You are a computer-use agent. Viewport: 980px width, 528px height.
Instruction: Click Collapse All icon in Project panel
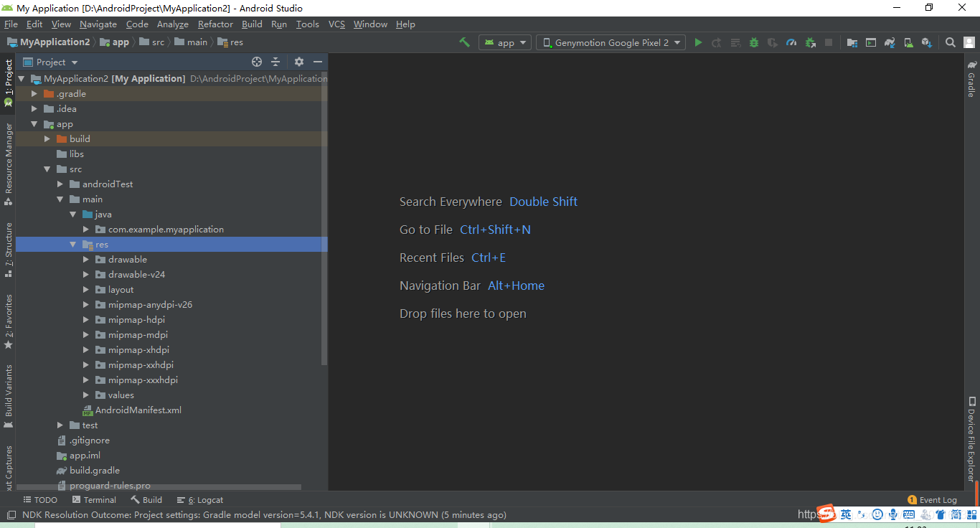[275, 62]
